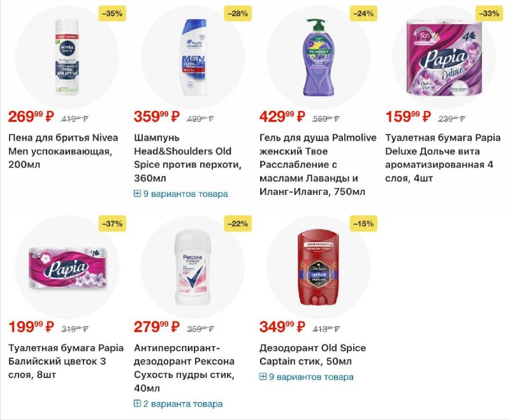Click the Palmolive shower gel bottle image
Viewport: 510px width, 420px height.
pos(318,56)
